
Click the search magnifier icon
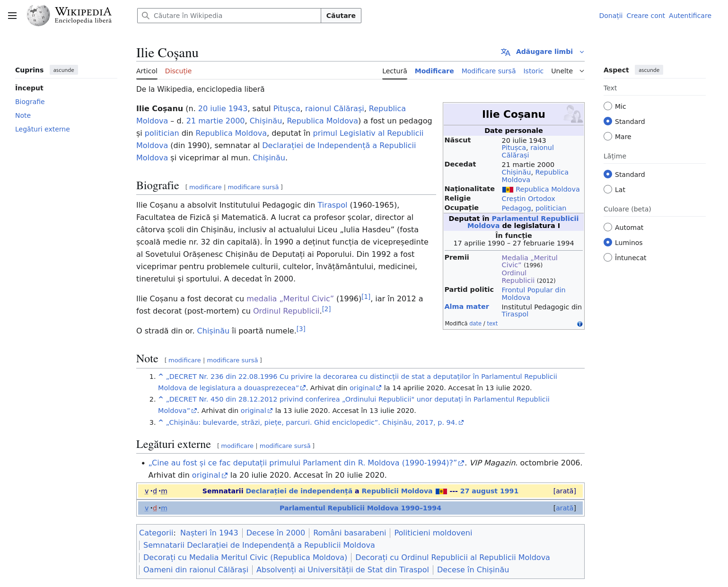[146, 16]
